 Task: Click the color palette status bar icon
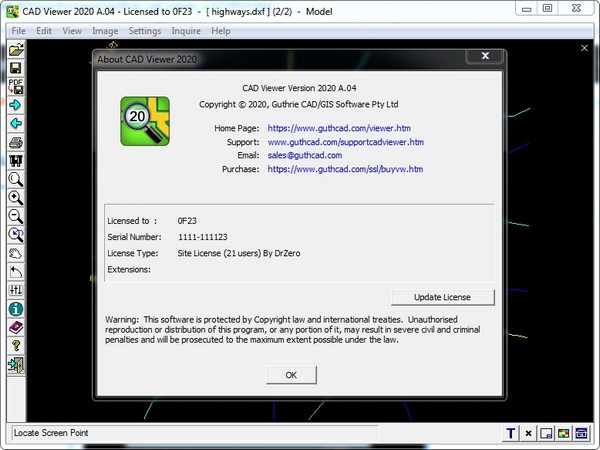[564, 434]
